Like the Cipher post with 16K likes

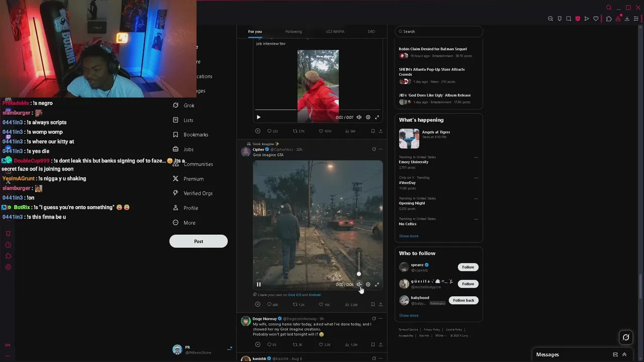pos(325,305)
